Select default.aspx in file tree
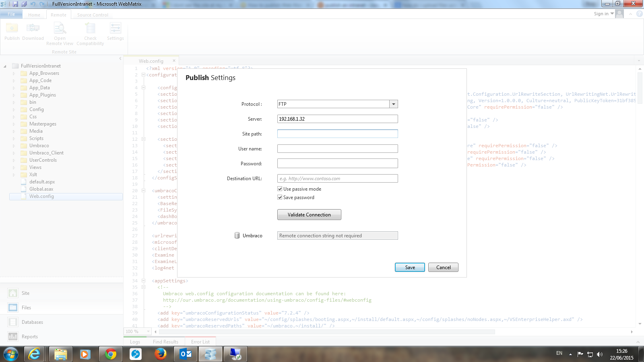The height and width of the screenshot is (362, 644). pos(42,182)
